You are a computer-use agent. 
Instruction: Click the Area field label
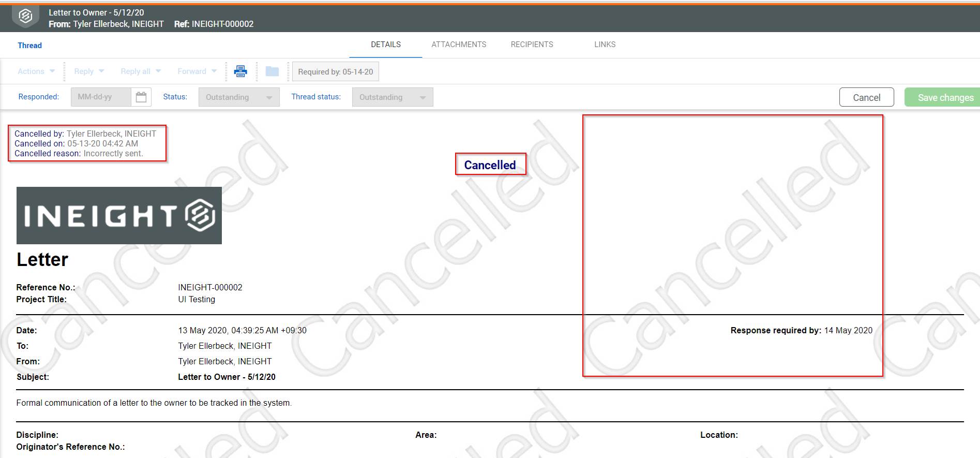426,435
